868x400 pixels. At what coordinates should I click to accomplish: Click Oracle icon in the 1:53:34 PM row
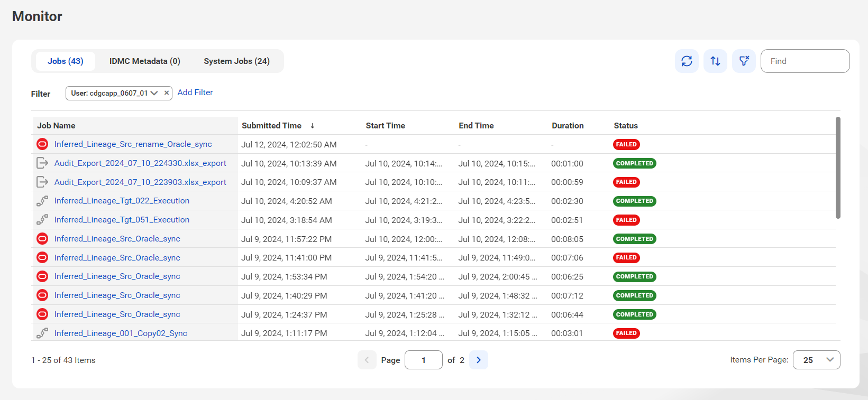pyautogui.click(x=42, y=276)
